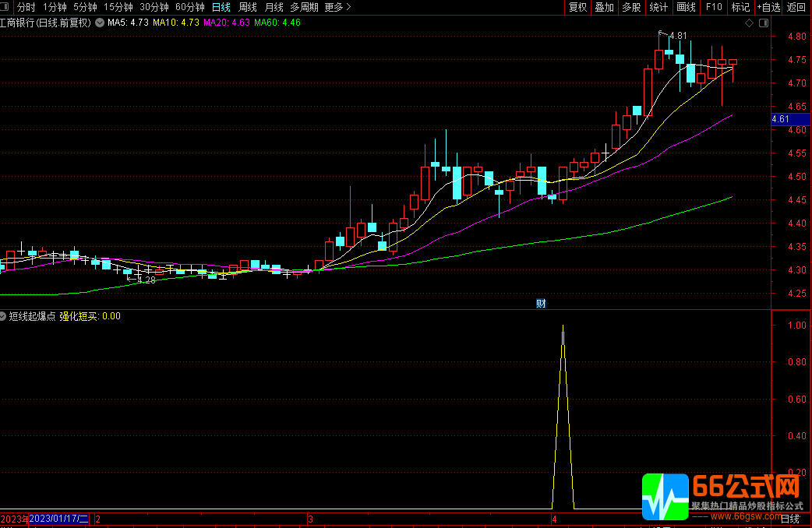Click the 2023/01/17/二 date label
The width and height of the screenshot is (812, 528).
[59, 518]
